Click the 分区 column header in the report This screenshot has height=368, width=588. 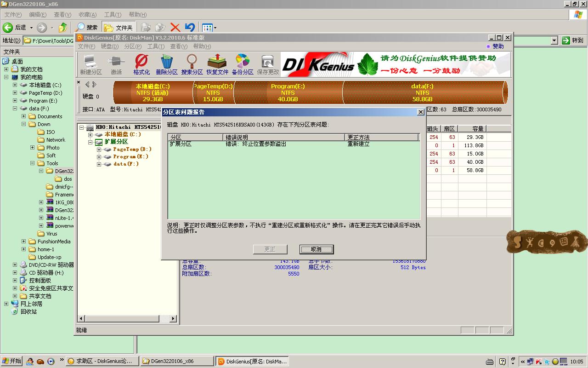coord(196,137)
